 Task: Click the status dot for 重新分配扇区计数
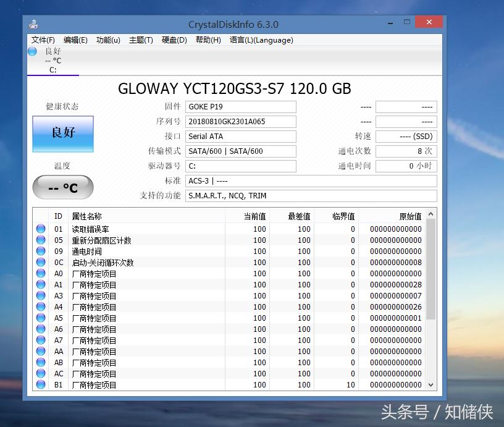pos(40,240)
